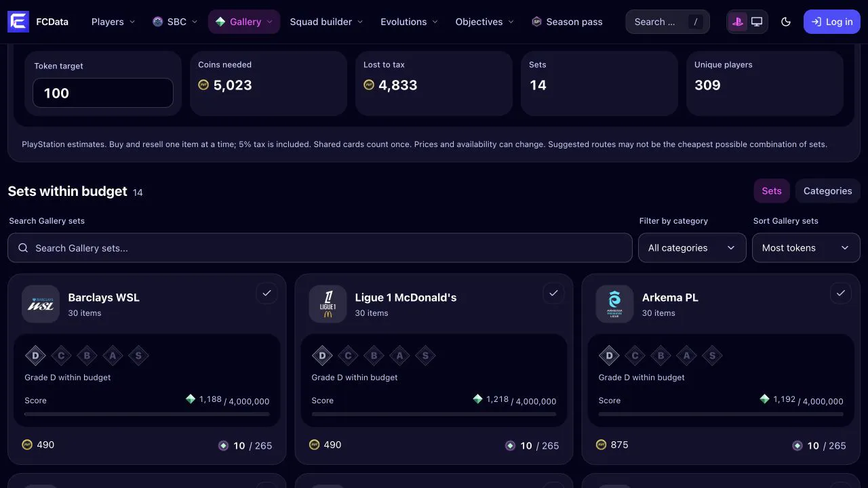868x488 pixels.
Task: Open the Evolutions menu
Action: pos(409,22)
